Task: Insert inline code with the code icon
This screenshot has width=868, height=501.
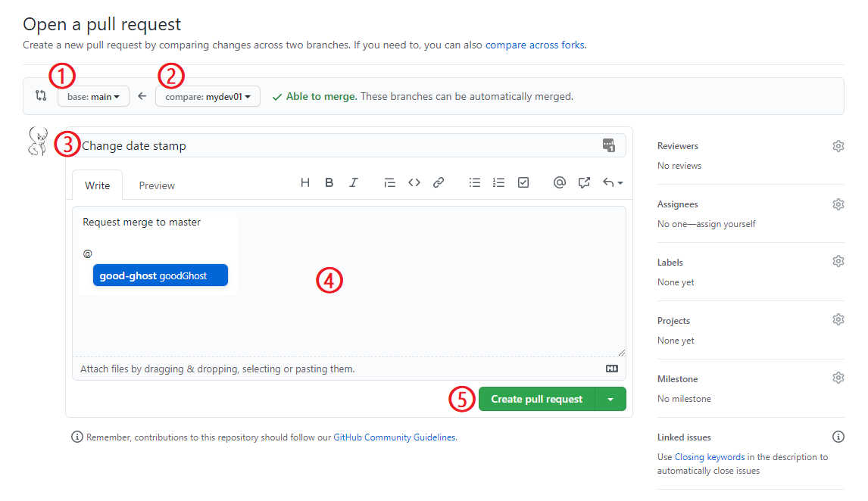Action: pos(414,182)
